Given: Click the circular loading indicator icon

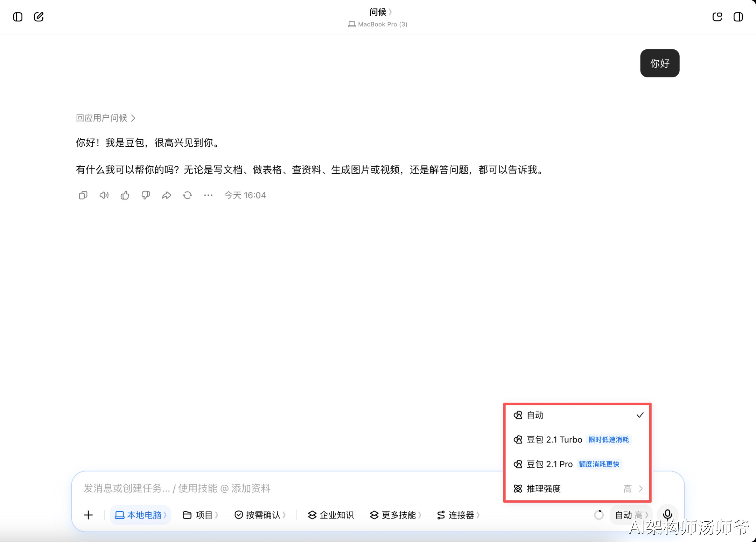Looking at the screenshot, I should pos(599,515).
